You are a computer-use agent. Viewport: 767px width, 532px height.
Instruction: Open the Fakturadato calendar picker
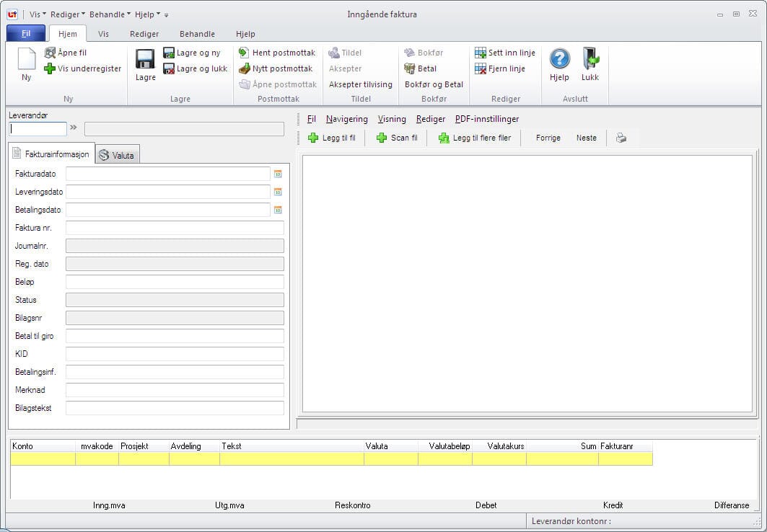click(x=278, y=174)
